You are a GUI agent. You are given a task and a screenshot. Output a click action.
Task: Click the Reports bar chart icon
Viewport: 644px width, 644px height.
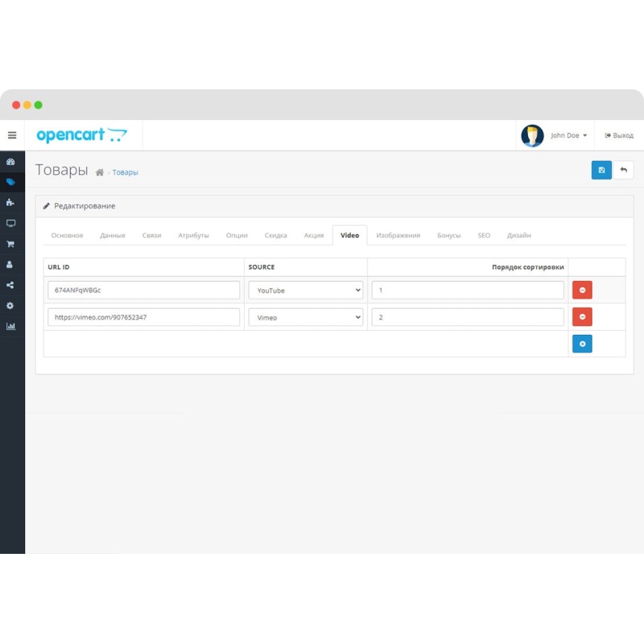pyautogui.click(x=10, y=326)
